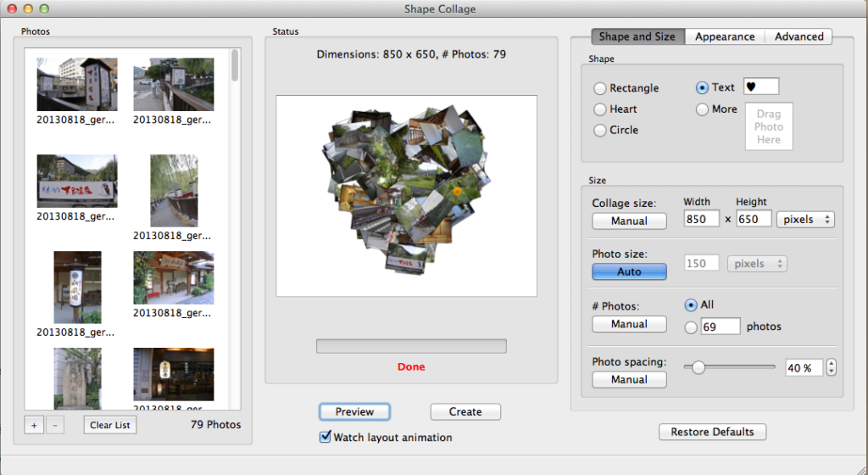The height and width of the screenshot is (475, 868).
Task: Add photos with the plus button
Action: tap(34, 425)
